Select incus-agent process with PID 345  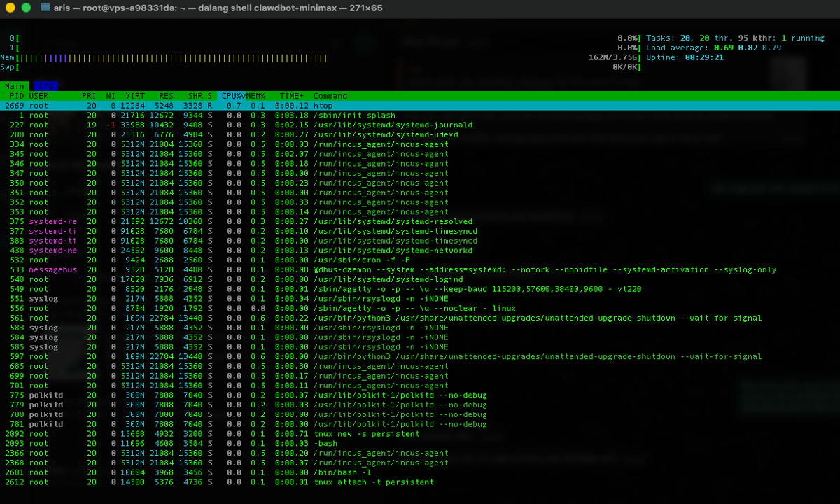tap(420, 154)
